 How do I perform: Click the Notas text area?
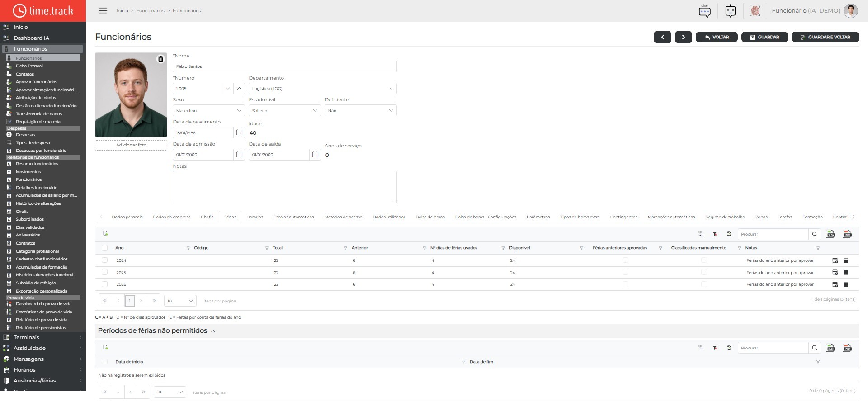click(x=284, y=187)
